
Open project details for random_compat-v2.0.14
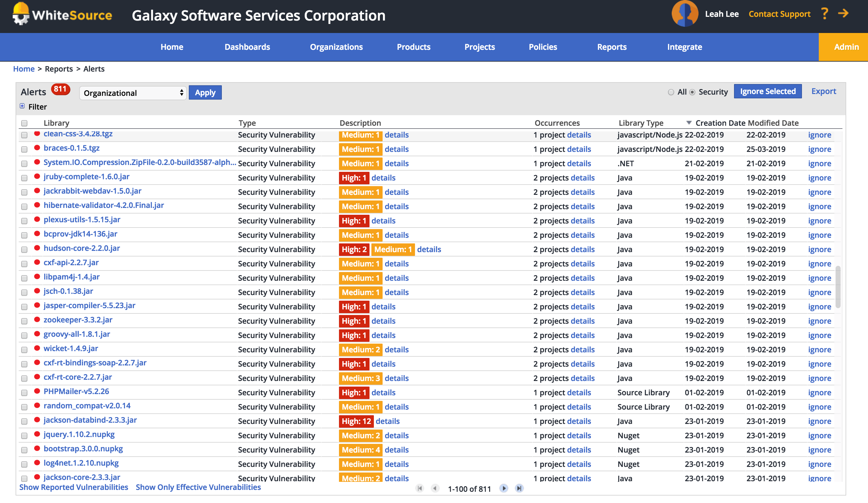[x=579, y=407]
